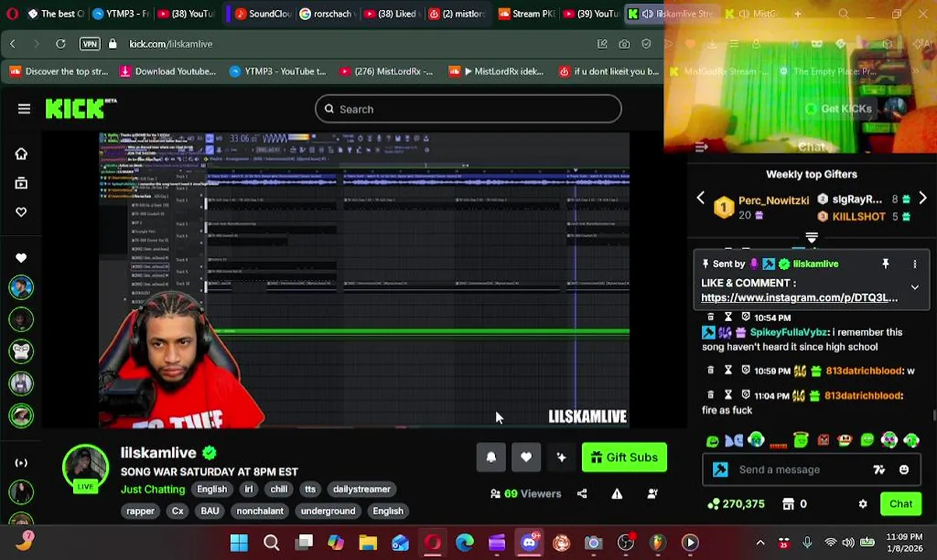
Task: Delete SpikeyFullaVybz message with trash icon
Action: tap(711, 317)
